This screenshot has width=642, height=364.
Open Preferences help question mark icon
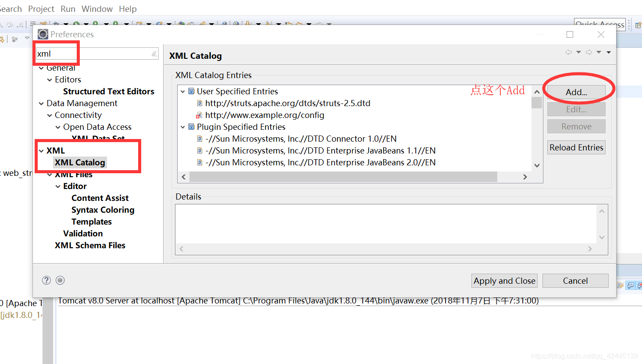pyautogui.click(x=46, y=280)
